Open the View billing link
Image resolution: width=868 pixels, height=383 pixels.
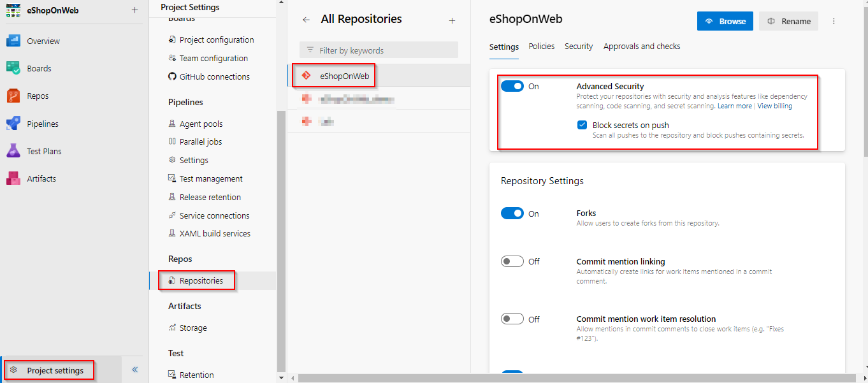[x=775, y=106]
